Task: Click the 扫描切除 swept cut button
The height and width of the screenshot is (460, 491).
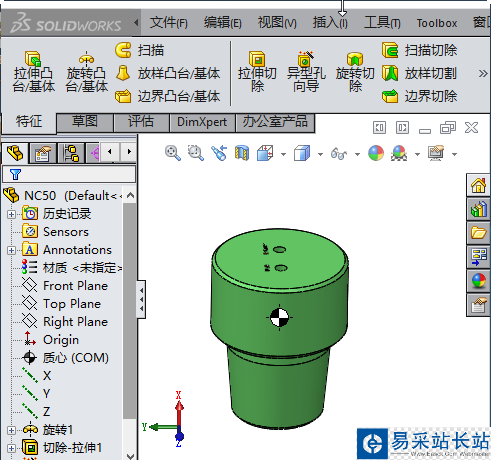Action: pos(420,50)
